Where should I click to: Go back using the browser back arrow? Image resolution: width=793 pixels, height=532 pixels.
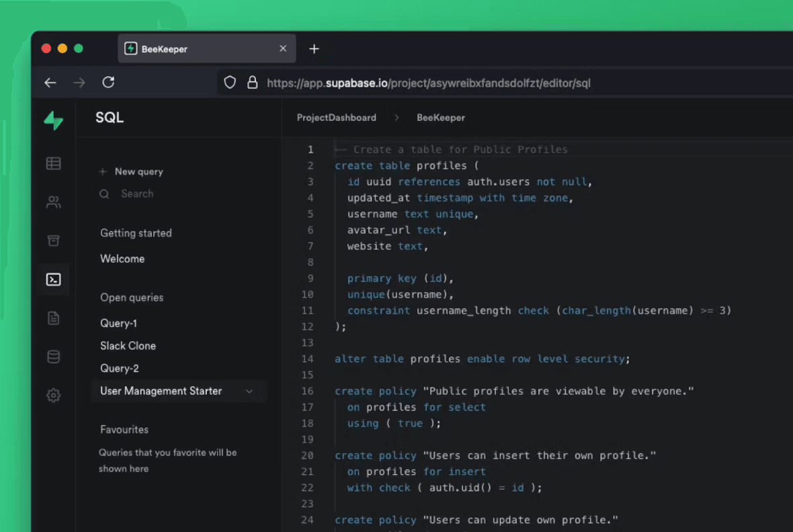50,83
